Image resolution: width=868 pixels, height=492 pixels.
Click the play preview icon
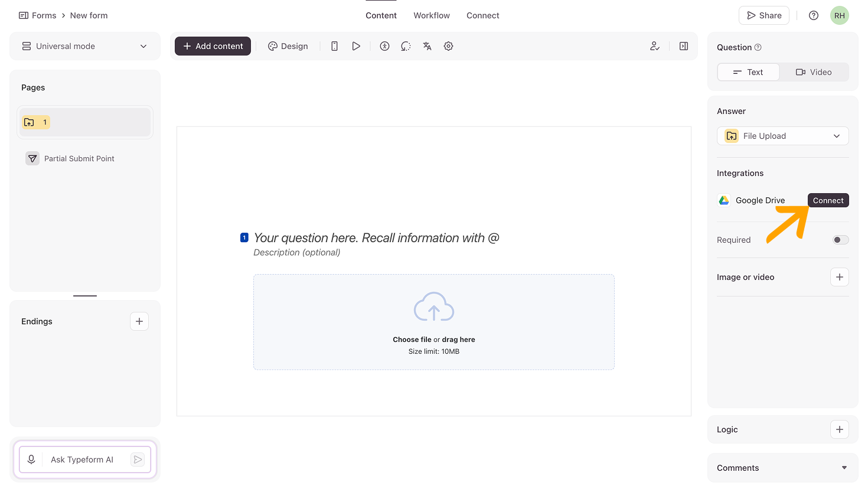pyautogui.click(x=356, y=46)
